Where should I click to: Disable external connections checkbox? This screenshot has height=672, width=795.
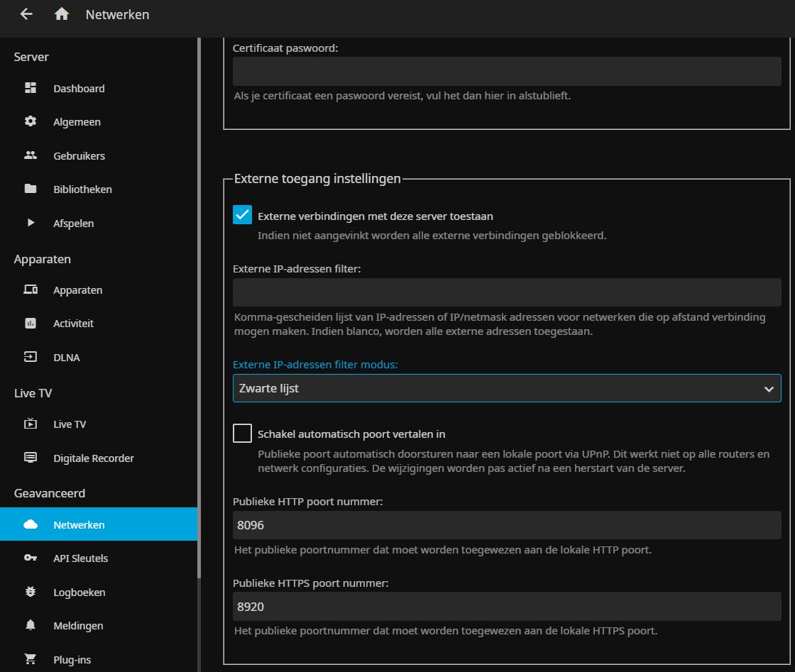(243, 216)
